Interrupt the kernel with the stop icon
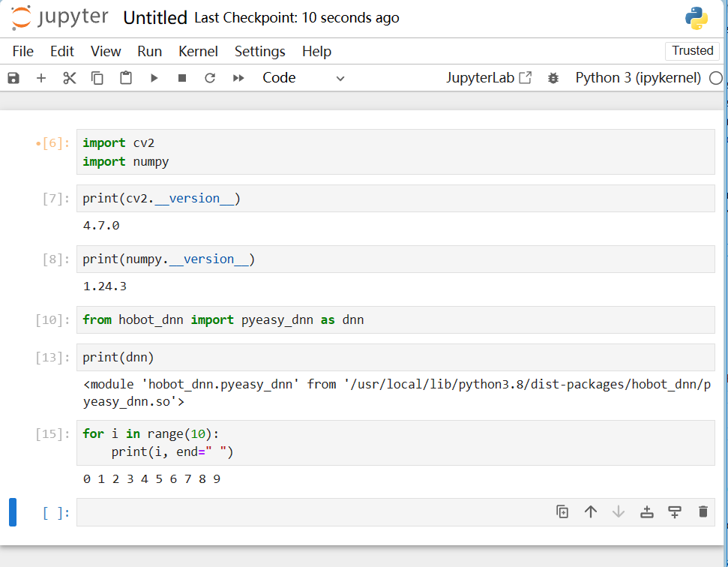The image size is (728, 567). click(x=182, y=78)
